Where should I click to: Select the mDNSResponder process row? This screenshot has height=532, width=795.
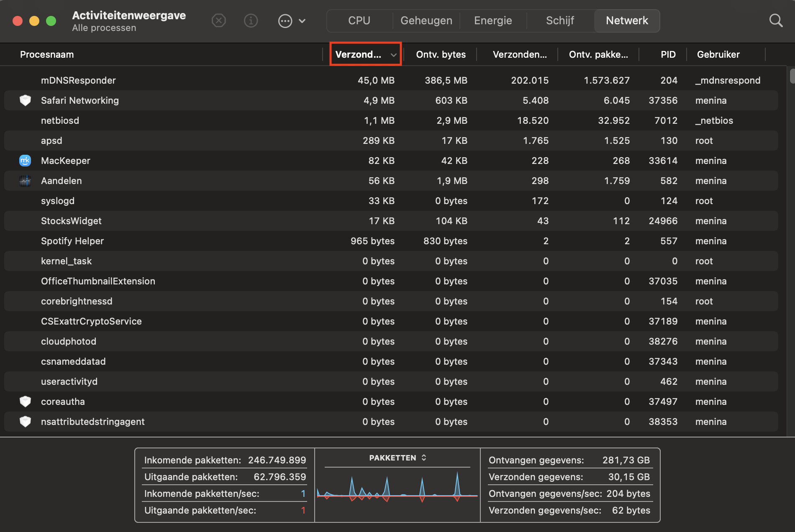point(78,80)
